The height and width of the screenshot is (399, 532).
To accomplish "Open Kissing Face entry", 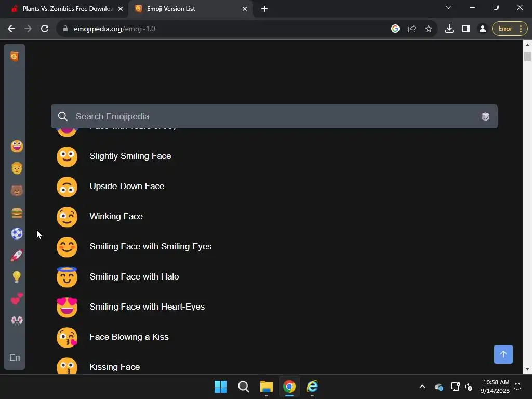I will pos(115,367).
